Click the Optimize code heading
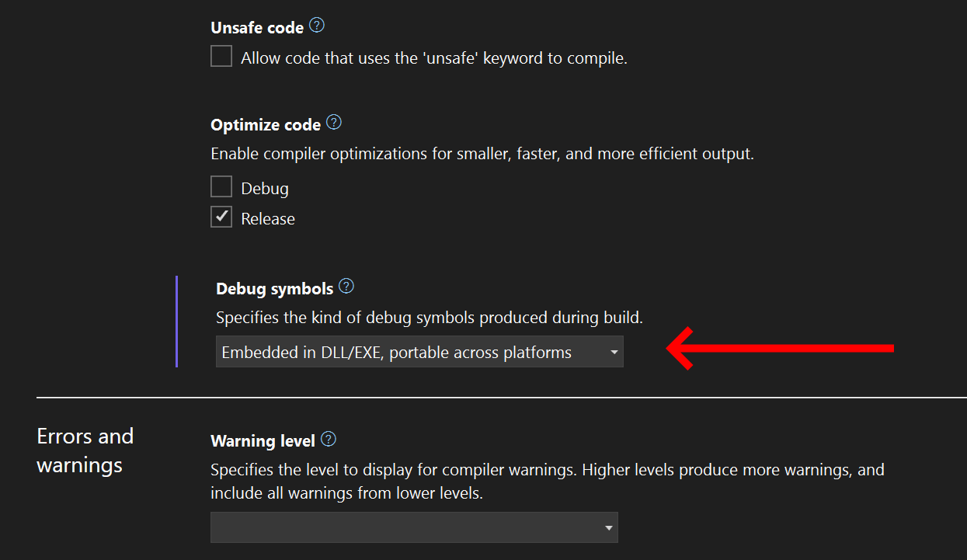 (265, 123)
